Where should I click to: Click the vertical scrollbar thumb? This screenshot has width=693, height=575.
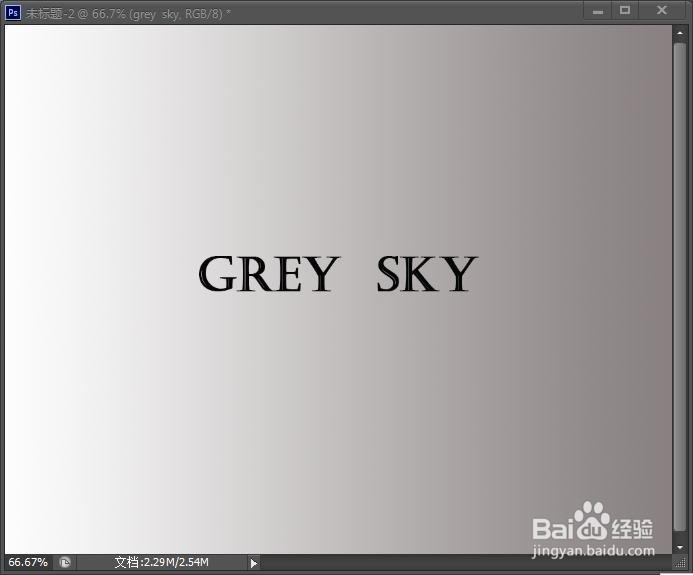pos(680,286)
